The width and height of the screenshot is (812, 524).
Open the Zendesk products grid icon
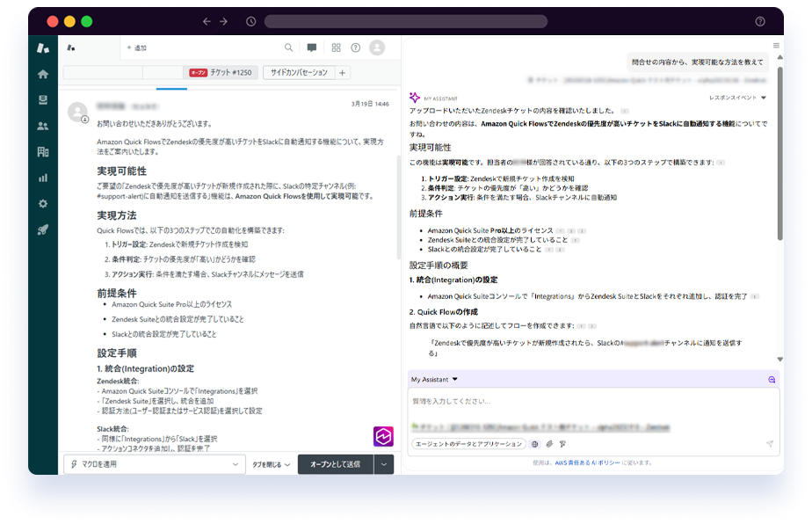click(x=335, y=47)
